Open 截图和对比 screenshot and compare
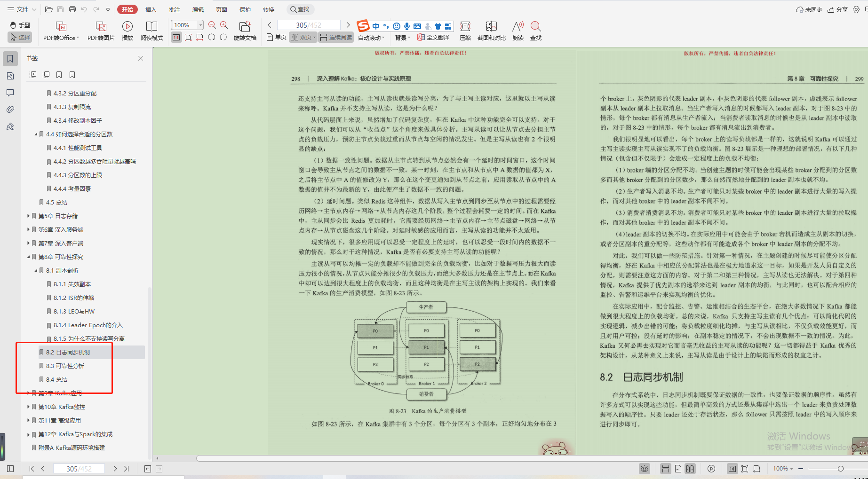The height and width of the screenshot is (479, 868). pyautogui.click(x=492, y=31)
